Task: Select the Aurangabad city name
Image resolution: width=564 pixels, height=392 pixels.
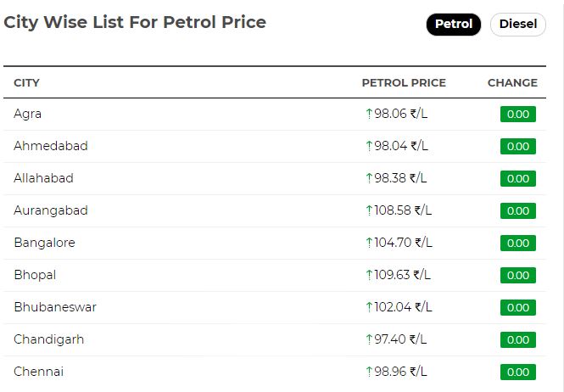Action: tap(51, 210)
